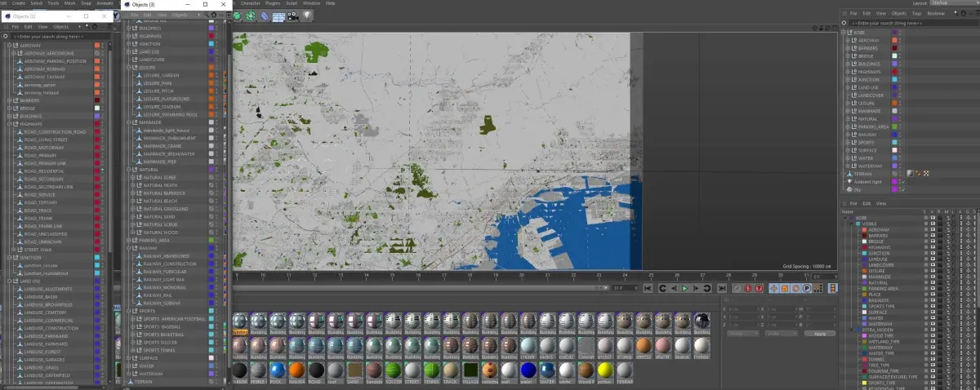Toggle render flag for WATER layer row
The width and height of the screenshot is (980, 390).
coord(939,317)
